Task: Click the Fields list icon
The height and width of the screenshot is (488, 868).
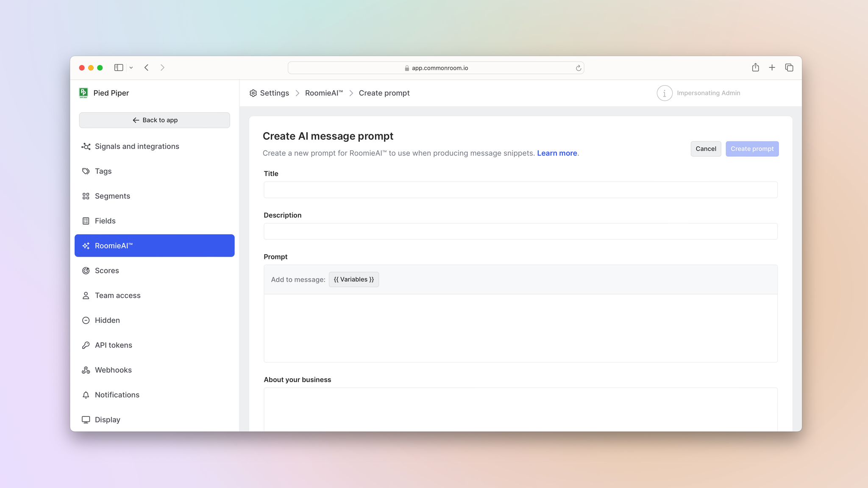Action: point(86,221)
